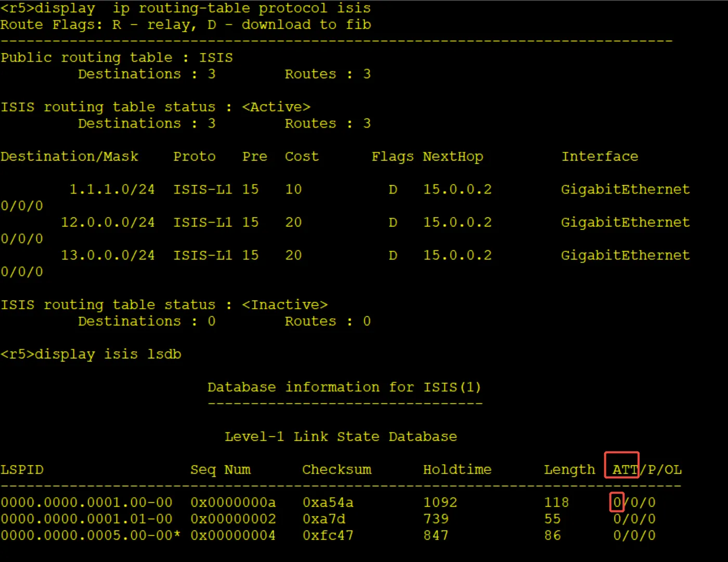Click holdtime value "847"
Image resolution: width=728 pixels, height=562 pixels.
point(436,536)
